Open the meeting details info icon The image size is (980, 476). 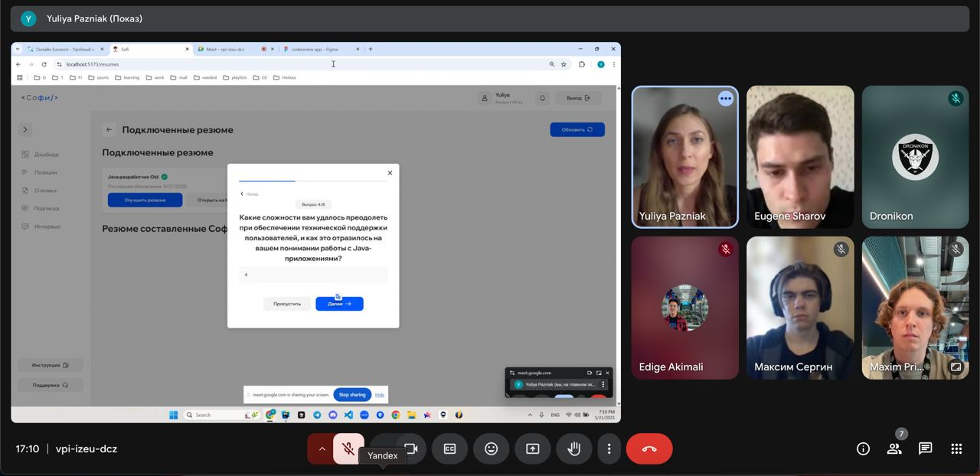[x=863, y=448]
